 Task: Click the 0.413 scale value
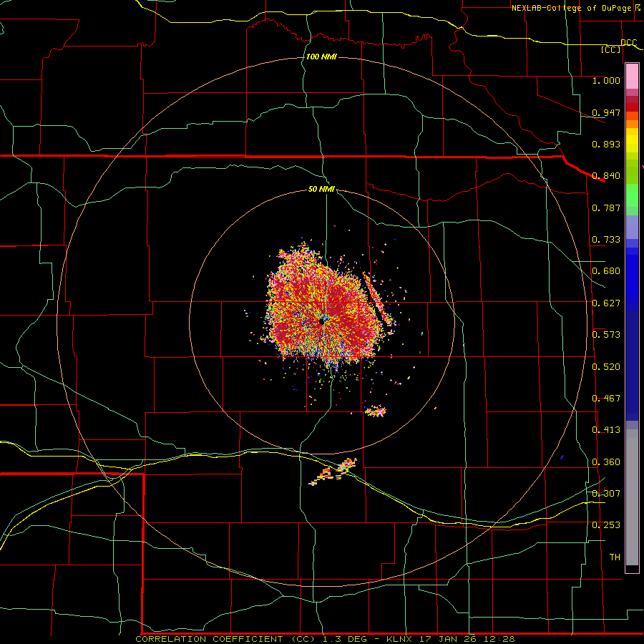606,430
